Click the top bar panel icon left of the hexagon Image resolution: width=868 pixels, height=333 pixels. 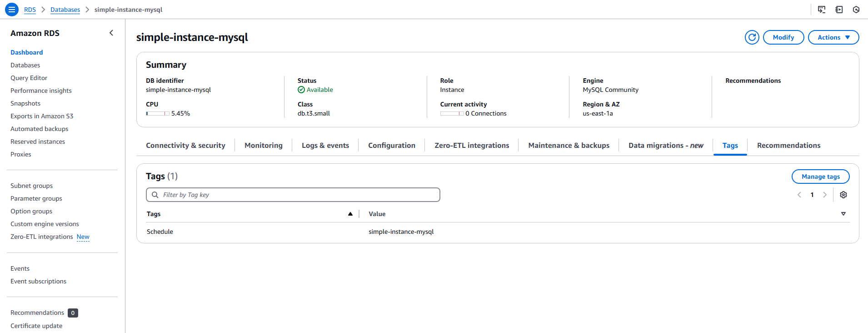[x=839, y=10]
